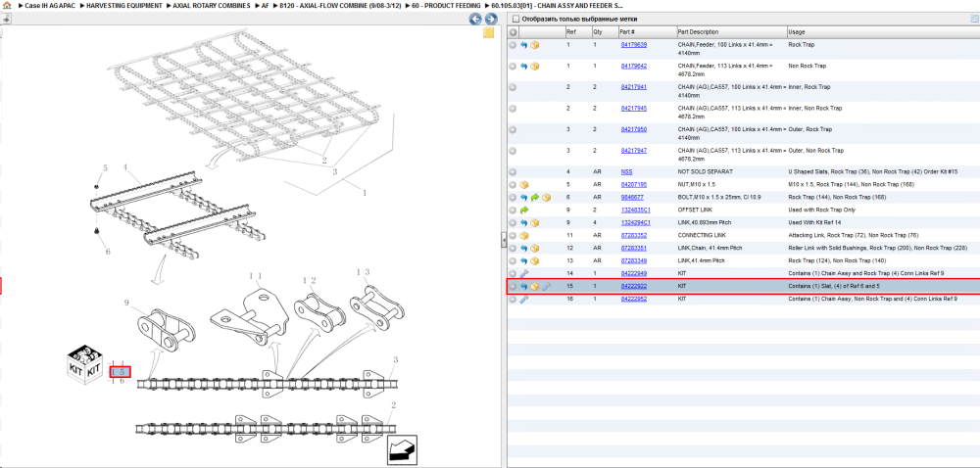Open 'Case IH AG APAC' breadcrumb

[49, 5]
